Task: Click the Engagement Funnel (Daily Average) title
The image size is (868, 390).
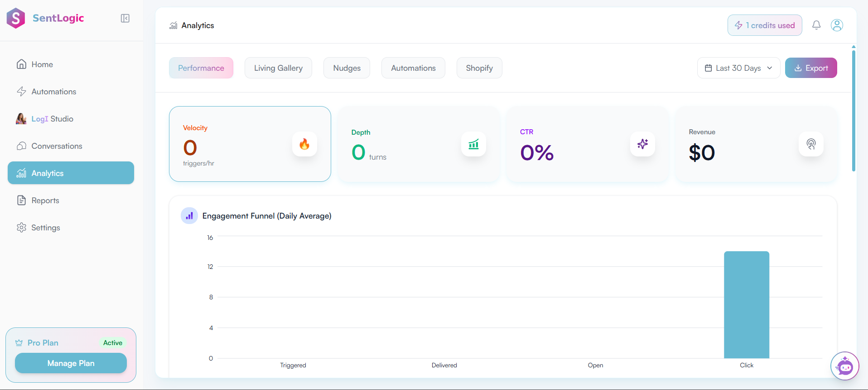Action: tap(267, 216)
